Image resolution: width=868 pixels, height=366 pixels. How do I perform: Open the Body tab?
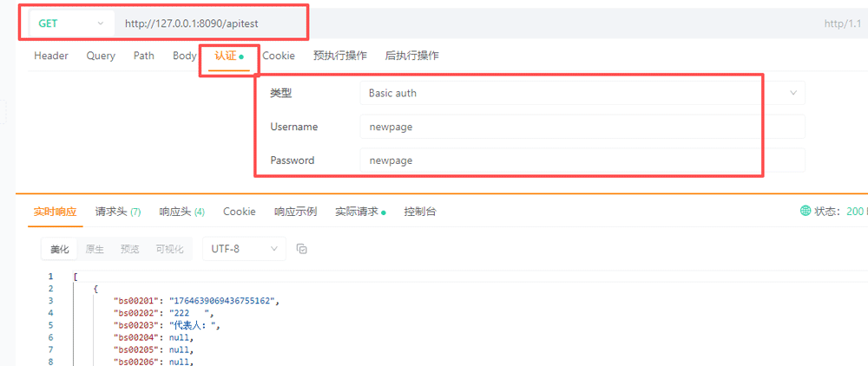184,56
